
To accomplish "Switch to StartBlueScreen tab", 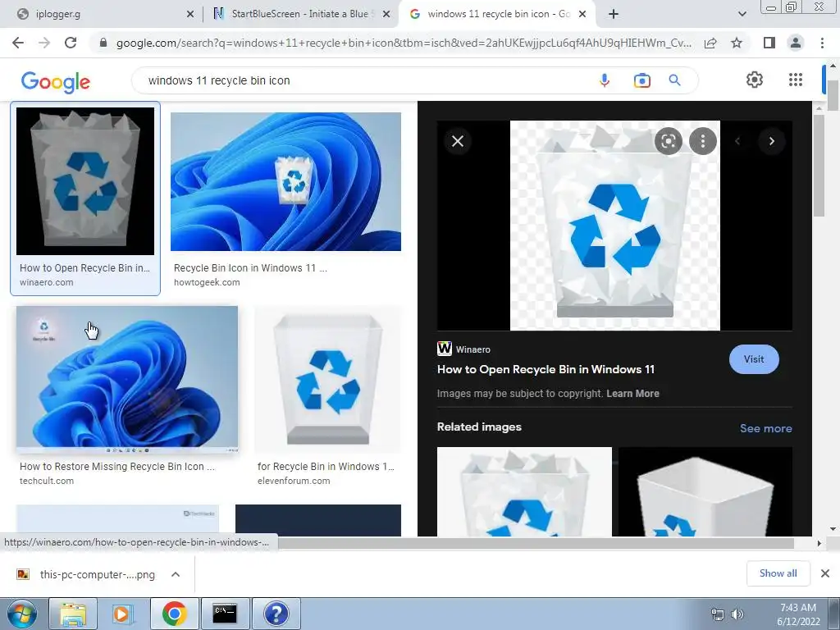I will coord(300,14).
